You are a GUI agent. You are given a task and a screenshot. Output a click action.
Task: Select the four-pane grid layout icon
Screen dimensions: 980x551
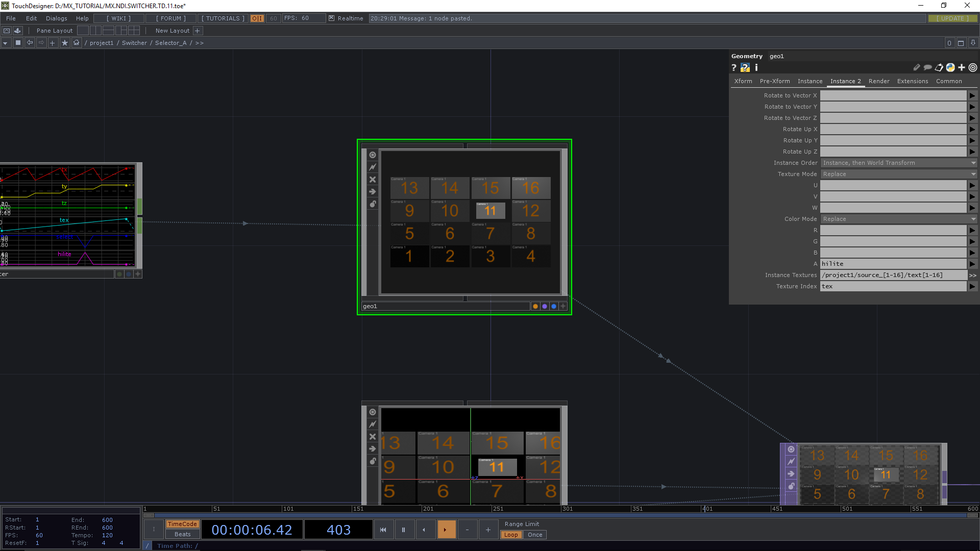(134, 31)
